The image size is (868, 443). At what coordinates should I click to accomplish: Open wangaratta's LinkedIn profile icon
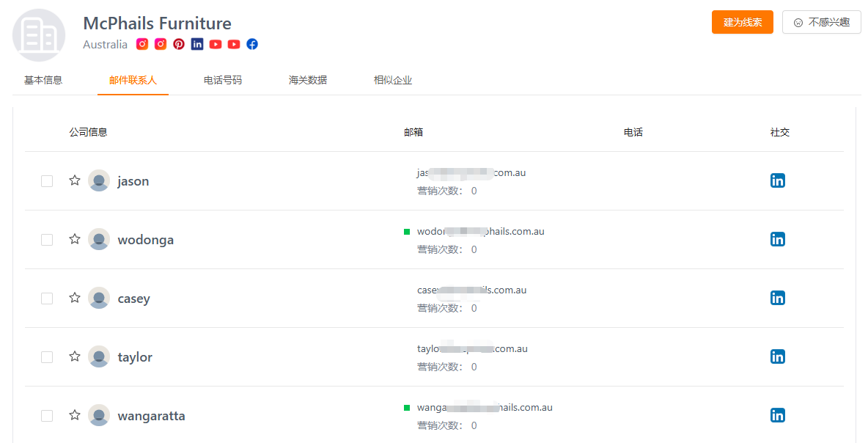click(x=778, y=415)
